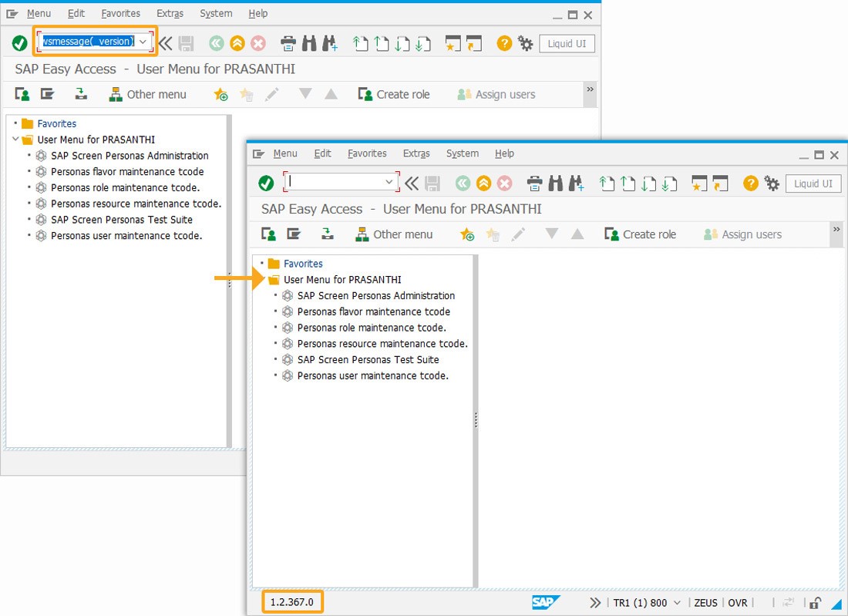Collapse the command field with the front window's double-chevron
The height and width of the screenshot is (616, 848).
412,183
